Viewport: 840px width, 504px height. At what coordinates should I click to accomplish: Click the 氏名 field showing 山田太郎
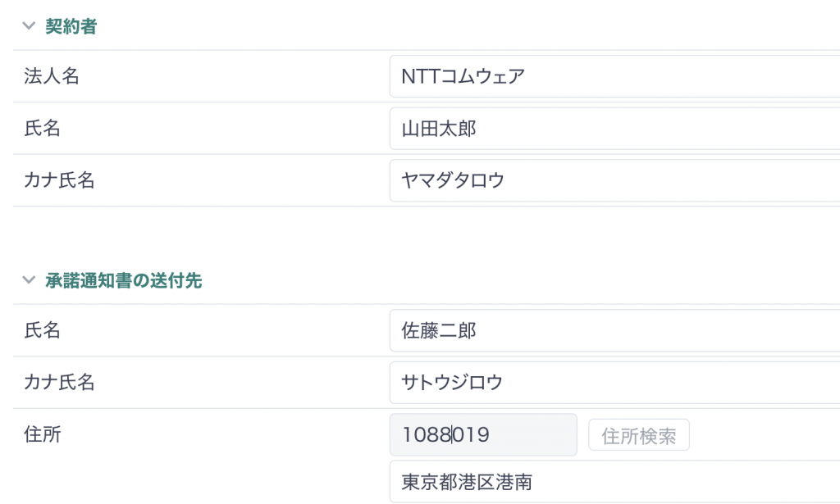(x=614, y=129)
